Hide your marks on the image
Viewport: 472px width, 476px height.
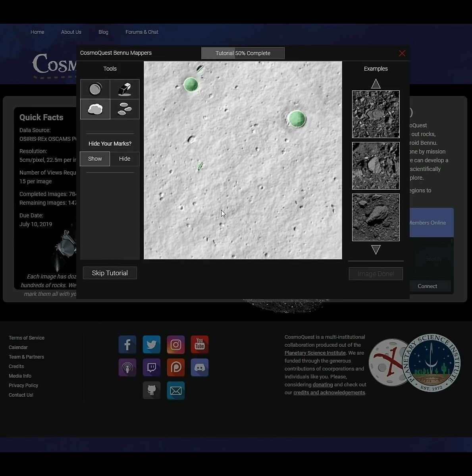point(125,159)
